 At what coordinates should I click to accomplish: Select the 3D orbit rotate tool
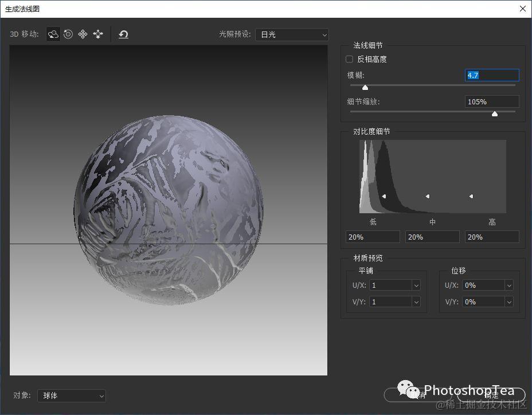[x=53, y=34]
